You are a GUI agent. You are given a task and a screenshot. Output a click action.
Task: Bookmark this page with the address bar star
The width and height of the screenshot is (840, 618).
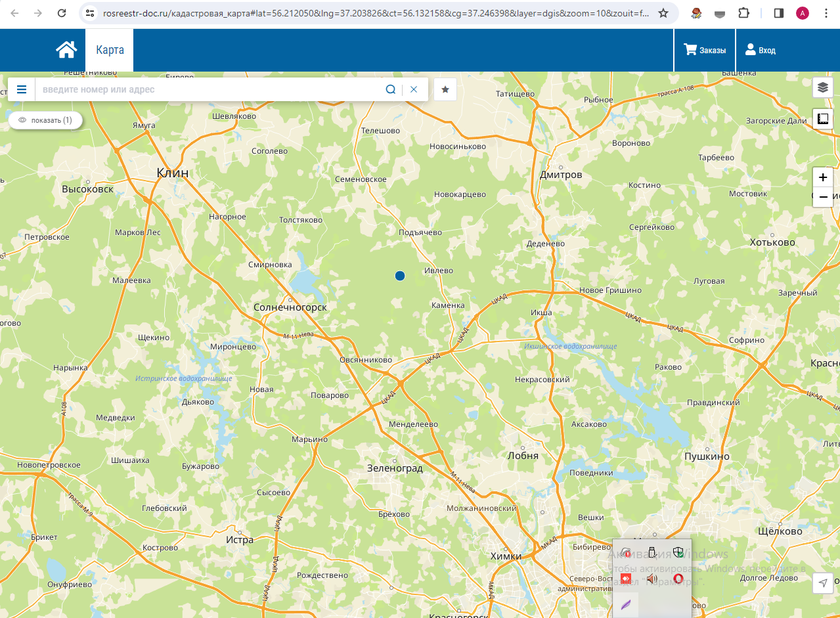pos(663,13)
